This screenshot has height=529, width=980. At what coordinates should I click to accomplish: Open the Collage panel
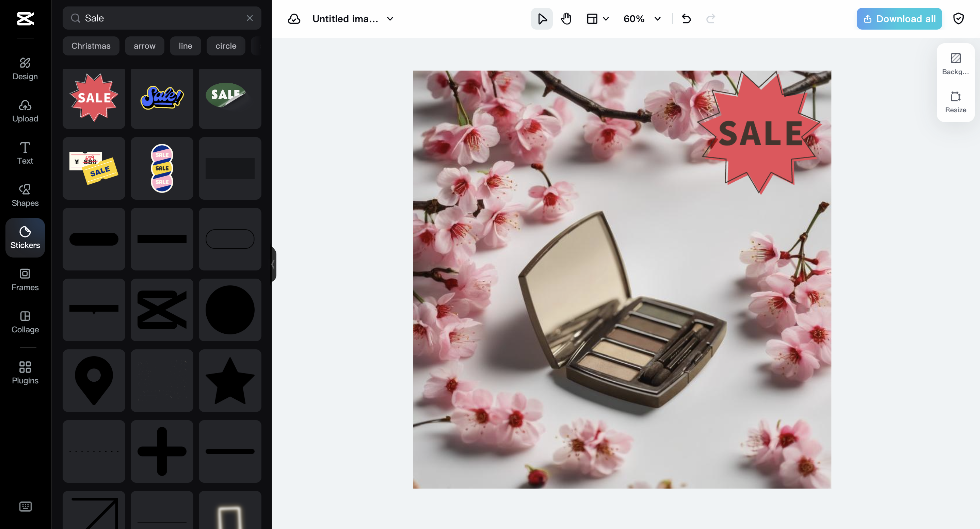pyautogui.click(x=25, y=322)
